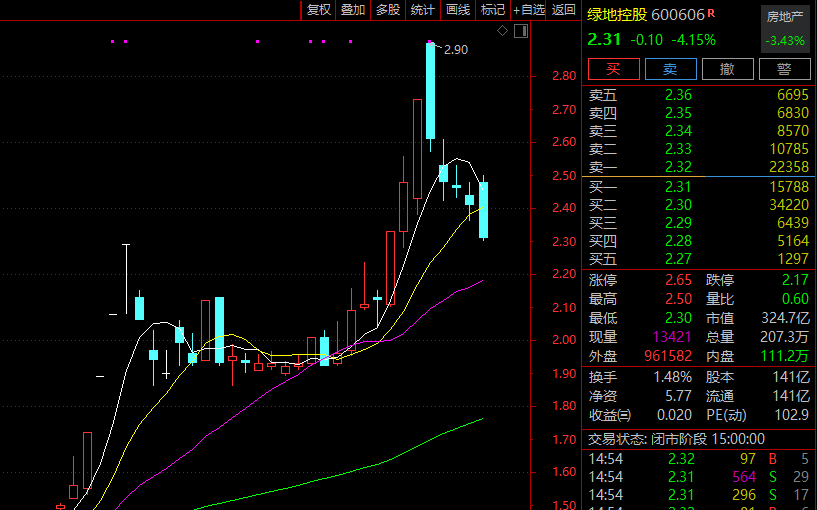This screenshot has width=817, height=510.
Task: Click the trade row with volume 296
Action: point(698,495)
